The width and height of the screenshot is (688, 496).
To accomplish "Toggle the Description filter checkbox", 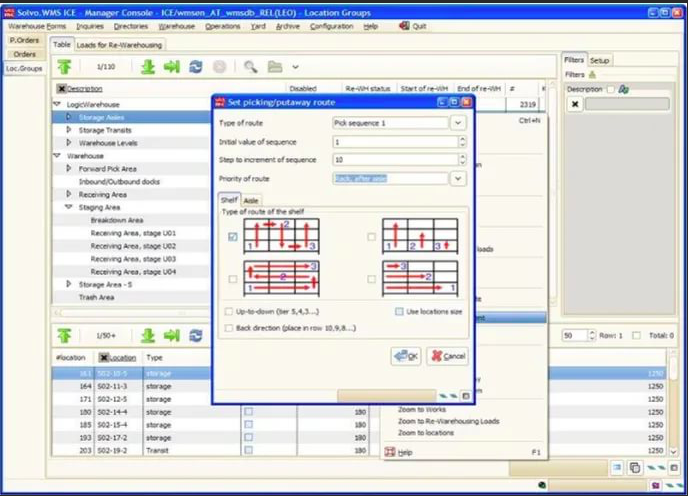I will pyautogui.click(x=610, y=89).
